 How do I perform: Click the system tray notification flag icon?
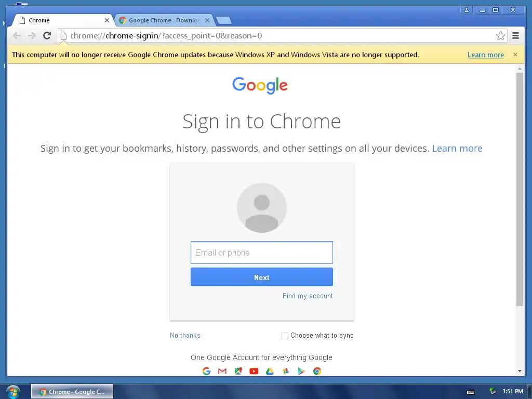point(492,391)
